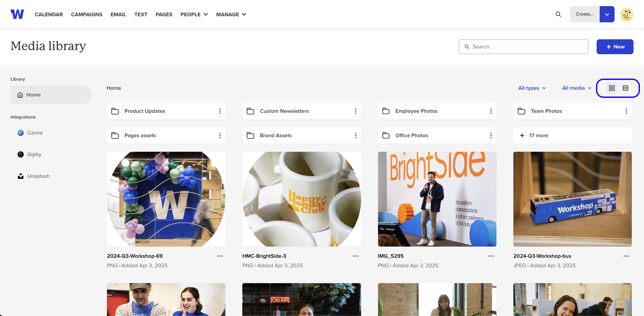644x316 pixels.
Task: Open Product Updates folder options menu
Action: coord(220,111)
